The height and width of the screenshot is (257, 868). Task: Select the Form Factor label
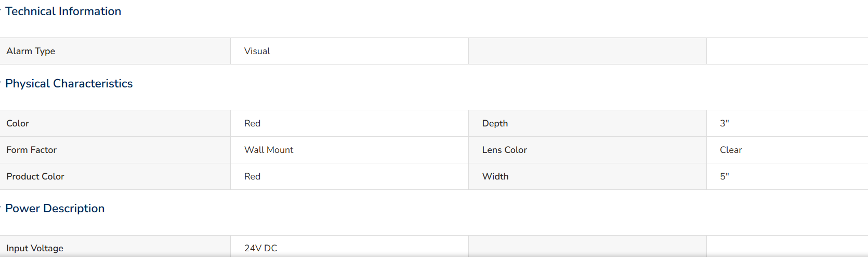(31, 150)
